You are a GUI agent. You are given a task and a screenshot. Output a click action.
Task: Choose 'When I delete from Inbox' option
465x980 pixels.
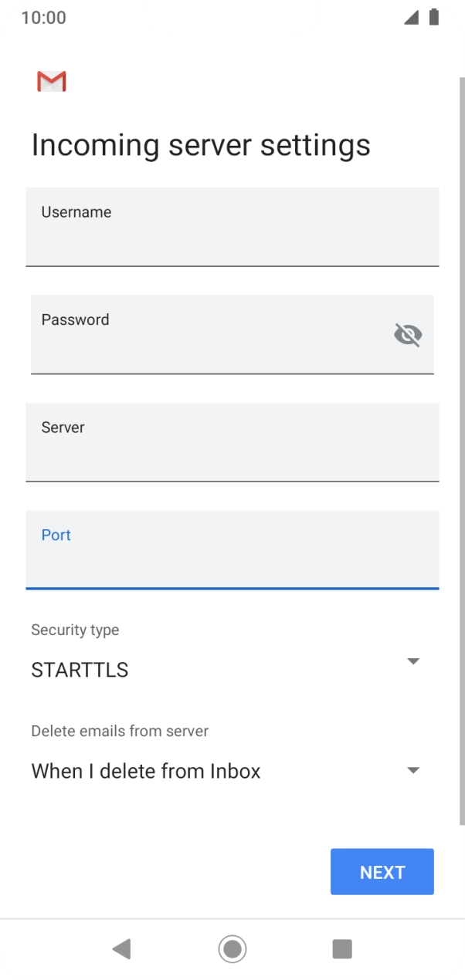[x=147, y=770]
